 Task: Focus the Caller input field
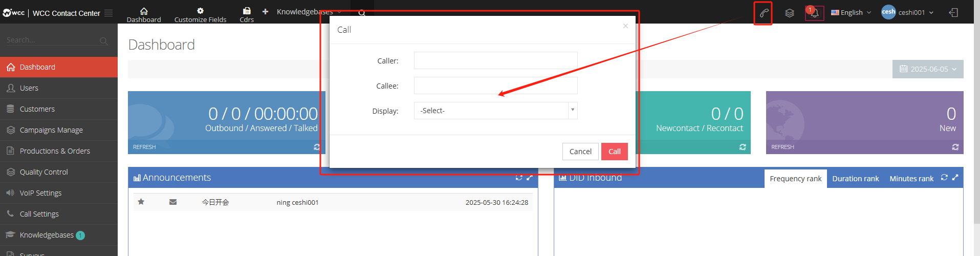click(x=495, y=60)
